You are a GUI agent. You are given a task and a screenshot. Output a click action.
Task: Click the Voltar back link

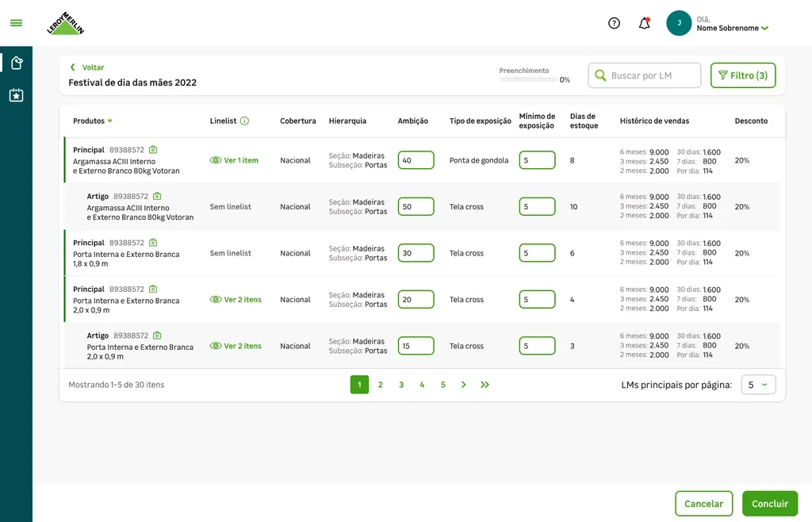87,67
